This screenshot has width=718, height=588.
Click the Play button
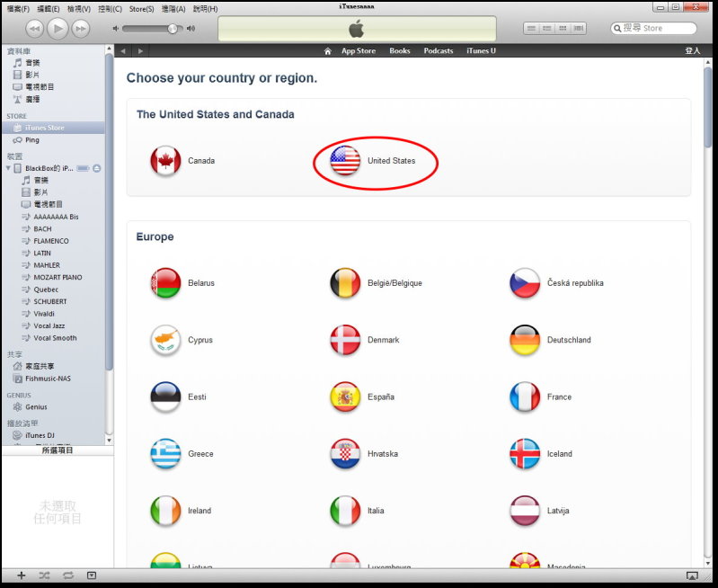[58, 29]
